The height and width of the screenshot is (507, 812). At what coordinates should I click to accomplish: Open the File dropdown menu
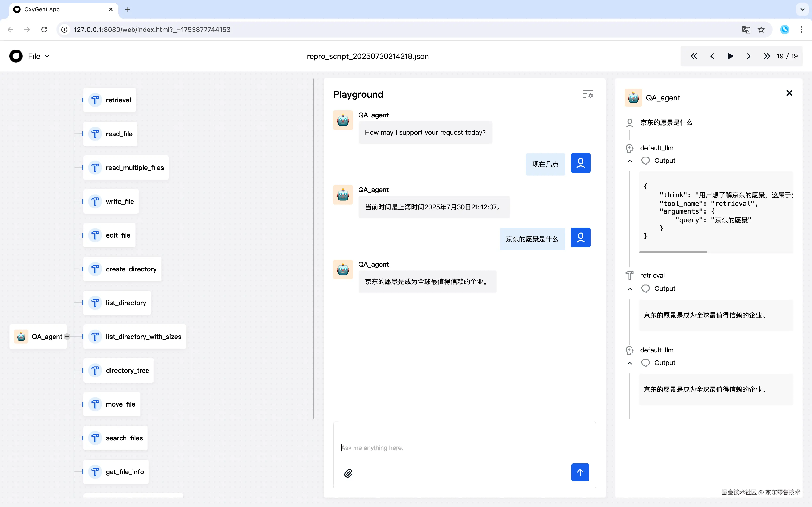[39, 56]
